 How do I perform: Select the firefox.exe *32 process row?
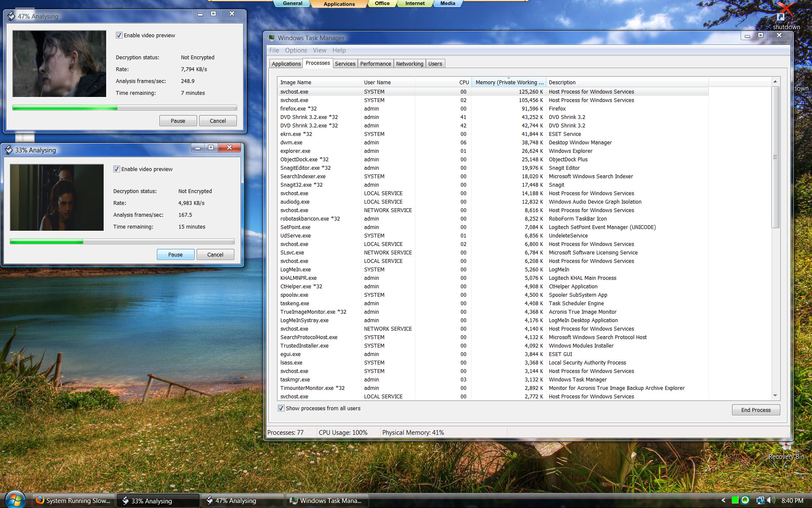point(493,109)
